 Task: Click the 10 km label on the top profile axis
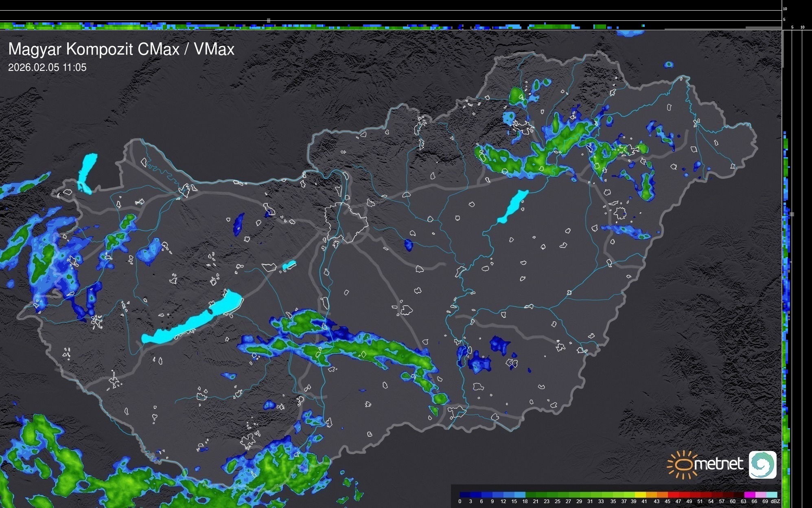[785, 9]
